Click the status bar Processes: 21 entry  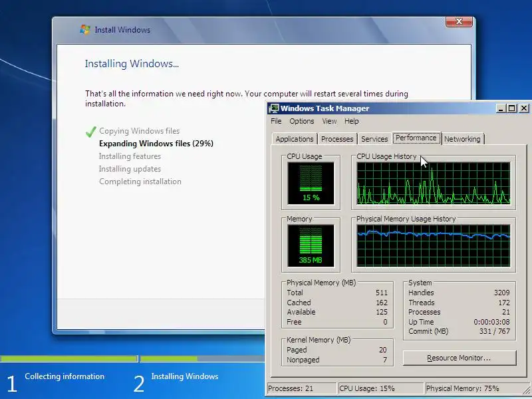tap(302, 388)
